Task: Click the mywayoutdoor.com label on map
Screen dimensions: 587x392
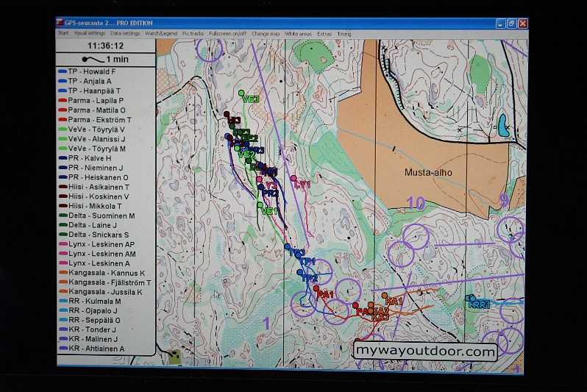Action: coord(424,352)
